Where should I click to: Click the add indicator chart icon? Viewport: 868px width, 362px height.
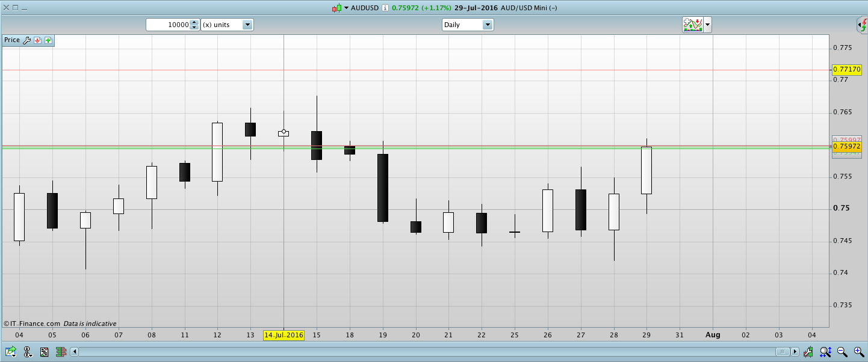tap(693, 25)
